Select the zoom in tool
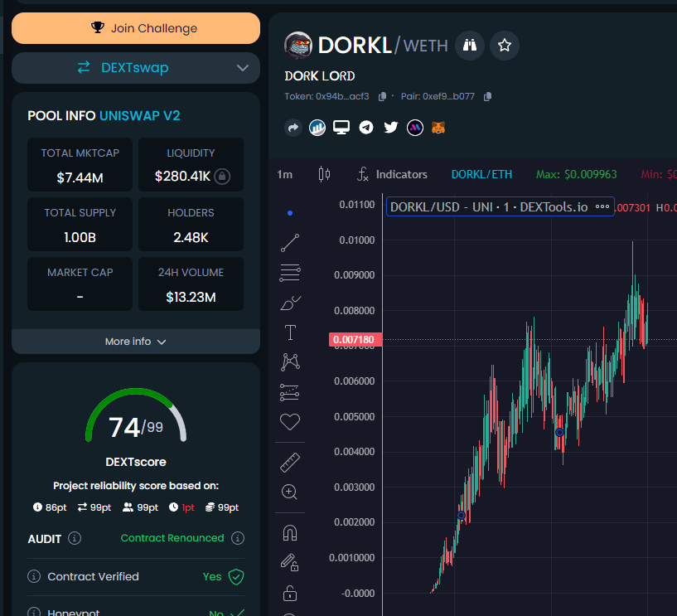The width and height of the screenshot is (677, 616). pyautogui.click(x=289, y=492)
